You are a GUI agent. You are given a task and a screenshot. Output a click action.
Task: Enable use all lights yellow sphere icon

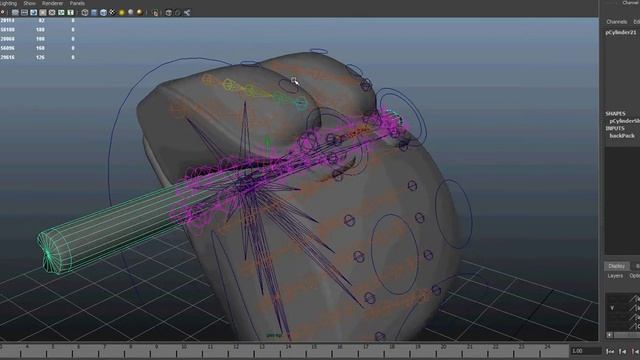pos(122,13)
